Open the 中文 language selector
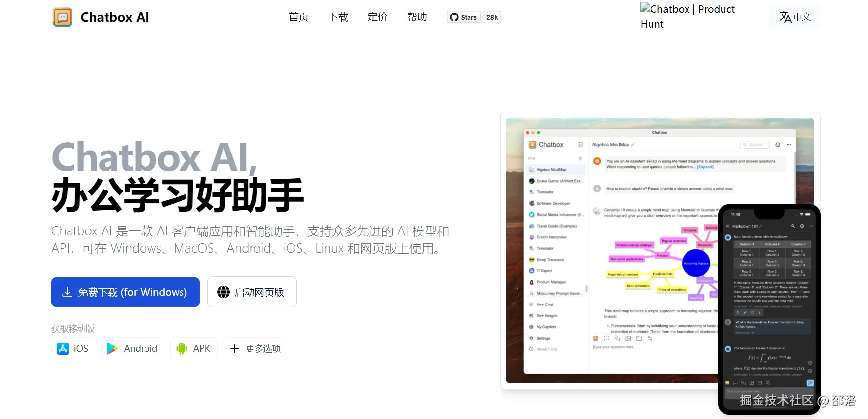868x419 pixels. tap(795, 17)
